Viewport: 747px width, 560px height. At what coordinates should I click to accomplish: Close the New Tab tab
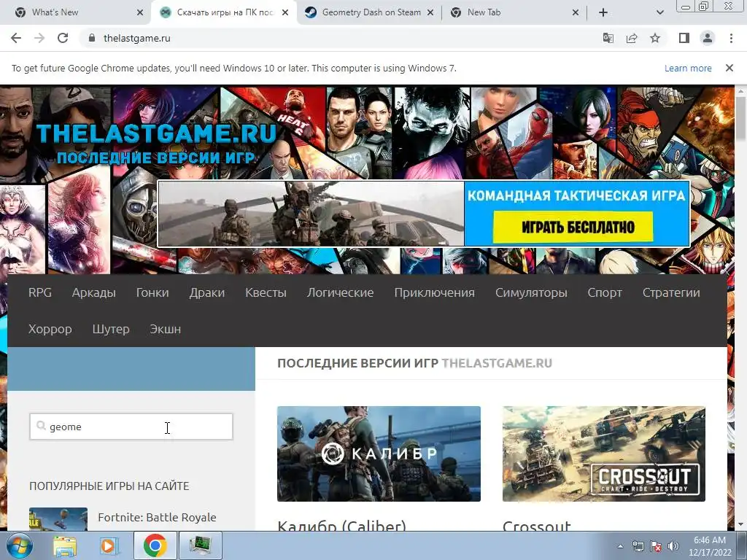(576, 12)
